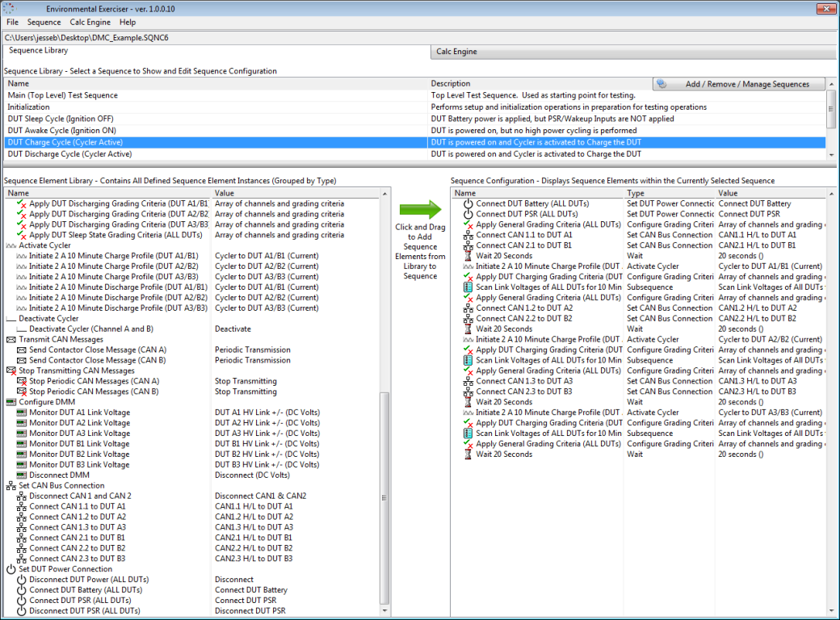Click Value column header in Sequence Element Library
The image size is (840, 620).
pos(296,193)
